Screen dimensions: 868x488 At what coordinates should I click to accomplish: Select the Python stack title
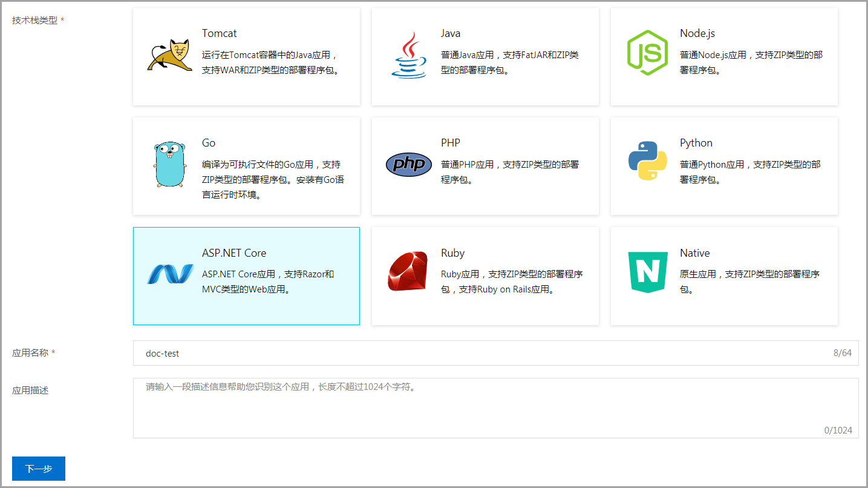[696, 143]
